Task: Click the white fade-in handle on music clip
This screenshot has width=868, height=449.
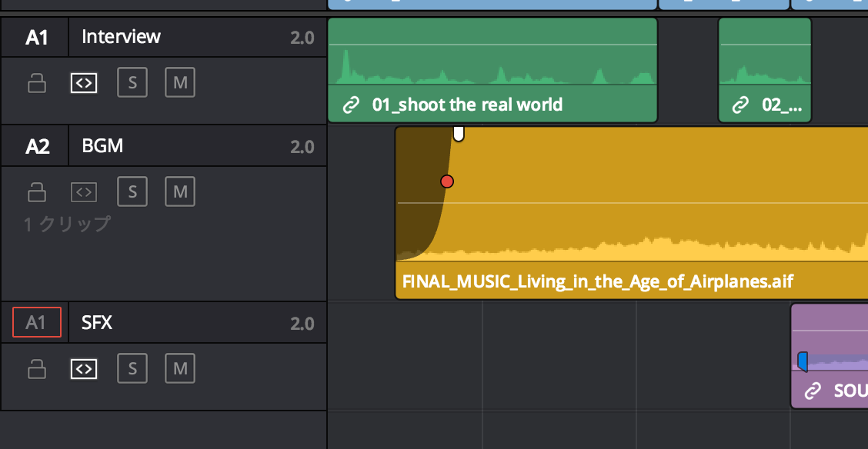Action: (459, 134)
